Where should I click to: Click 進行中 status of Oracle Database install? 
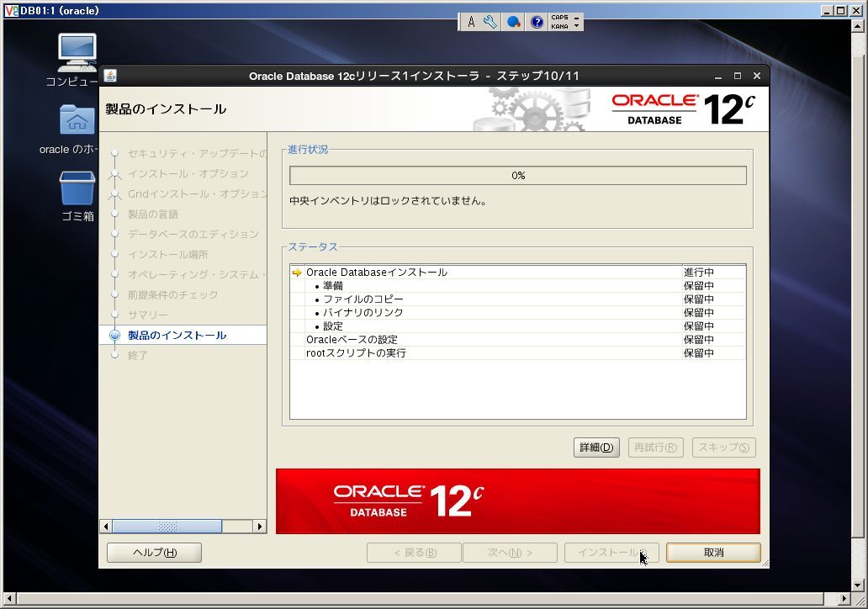(699, 273)
